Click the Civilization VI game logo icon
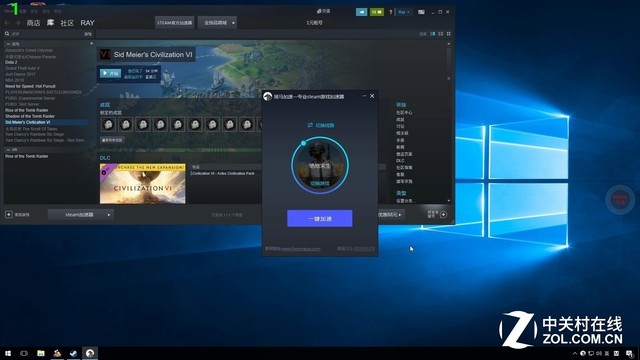The height and width of the screenshot is (360, 640). click(x=105, y=54)
